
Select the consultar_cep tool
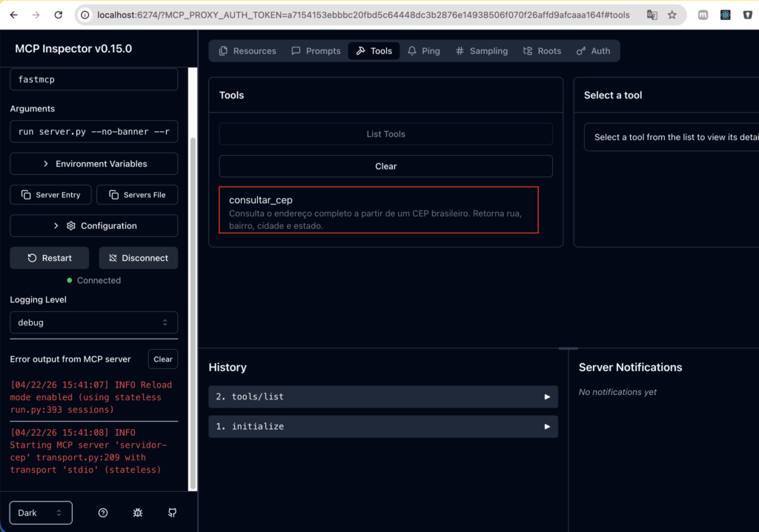[378, 210]
